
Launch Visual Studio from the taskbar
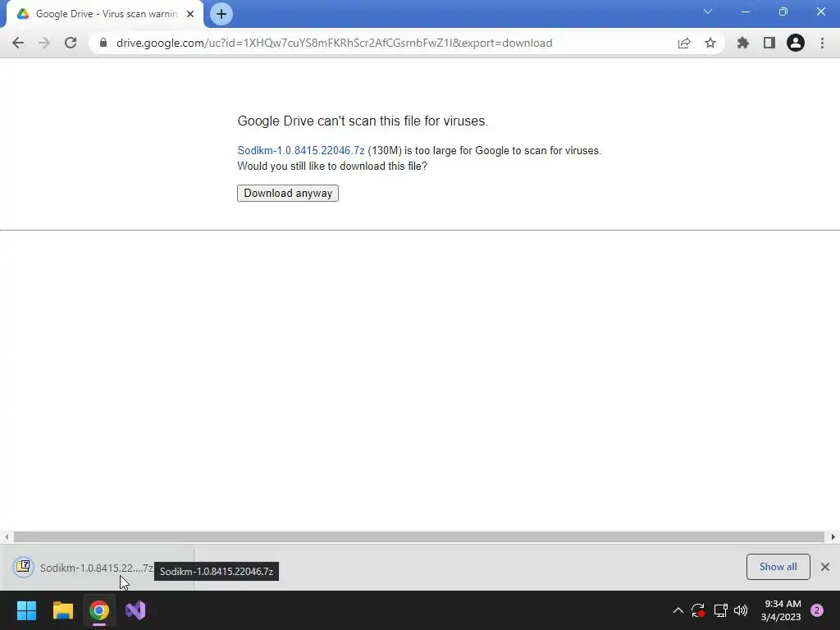coord(135,610)
